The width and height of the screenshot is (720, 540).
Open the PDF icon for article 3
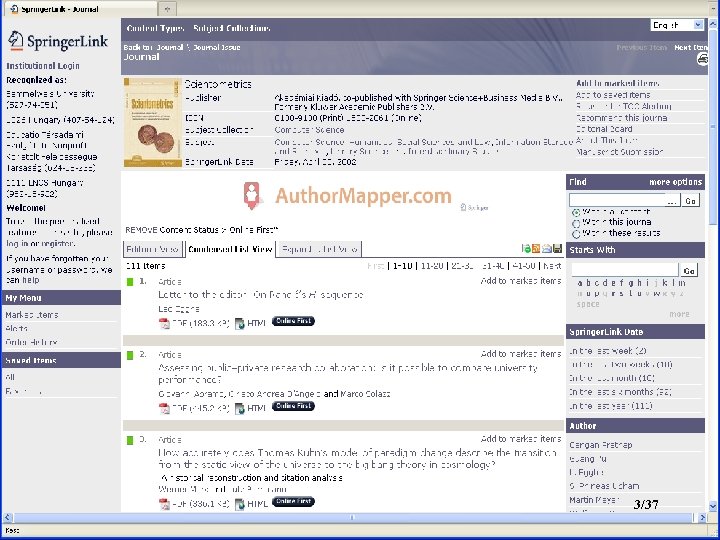(164, 504)
